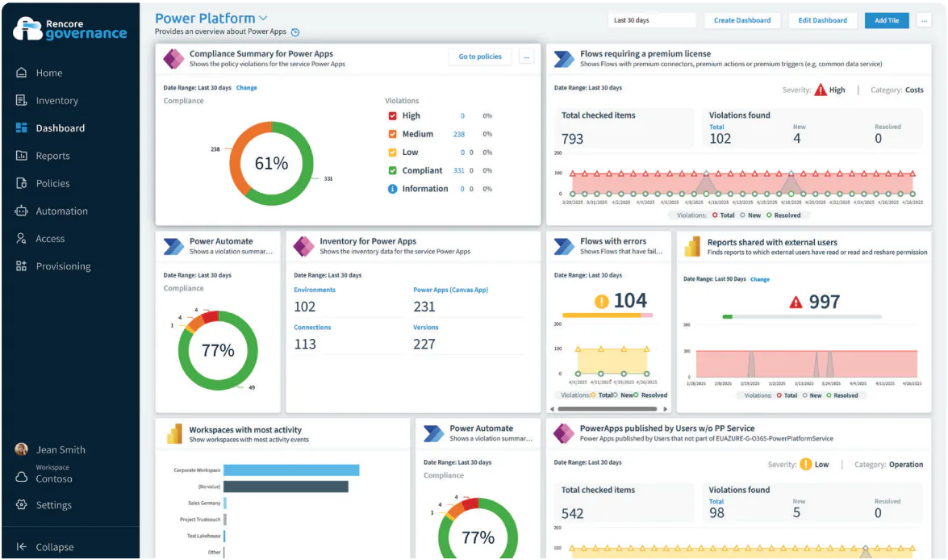
Task: Click the Rencore governance logo
Action: click(x=70, y=28)
